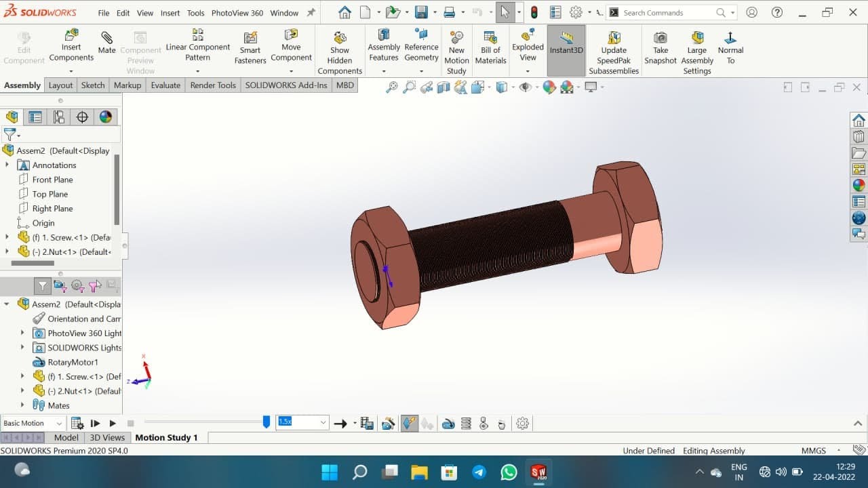Screen dimensions: 868x488
Task: Toggle the Filter Selected motion tree filter
Action: 94,286
